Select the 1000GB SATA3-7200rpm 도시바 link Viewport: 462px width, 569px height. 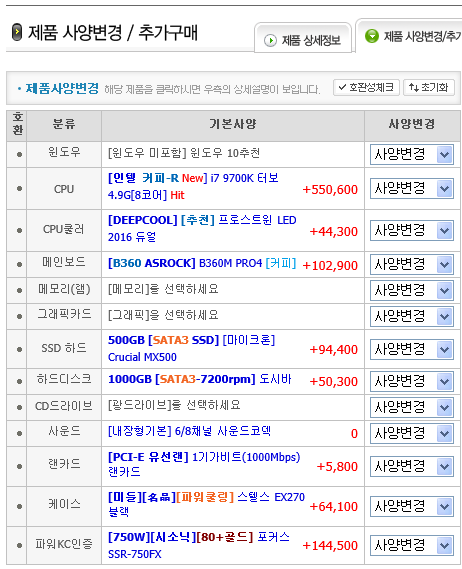(200, 379)
